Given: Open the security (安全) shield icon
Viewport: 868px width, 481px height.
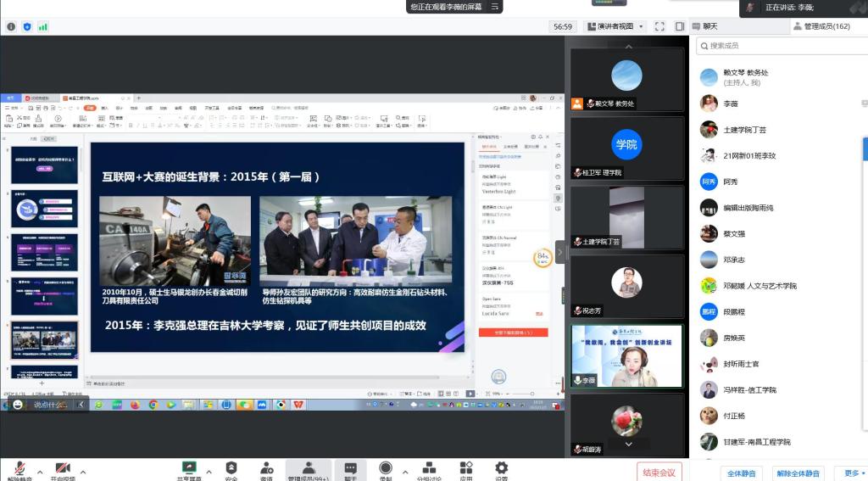Looking at the screenshot, I should 231,468.
